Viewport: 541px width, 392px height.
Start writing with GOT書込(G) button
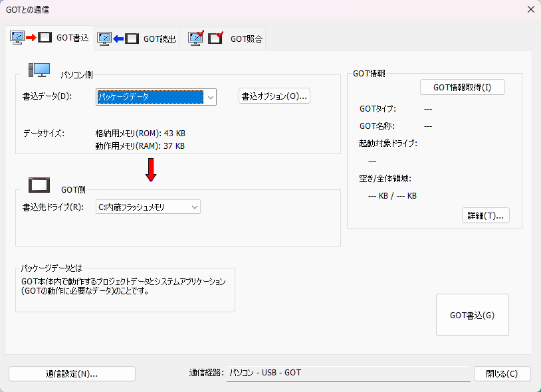point(472,315)
